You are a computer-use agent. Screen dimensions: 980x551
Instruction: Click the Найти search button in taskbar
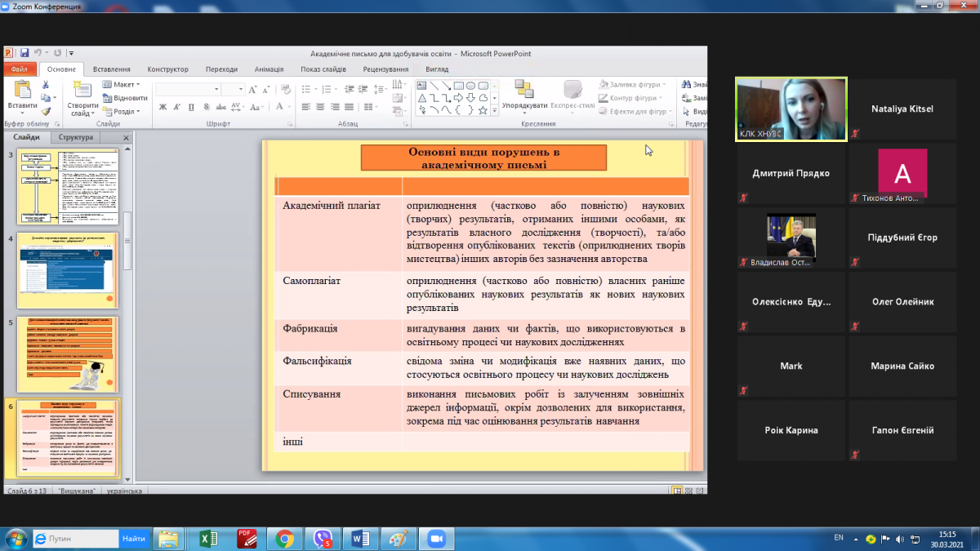[x=134, y=539]
